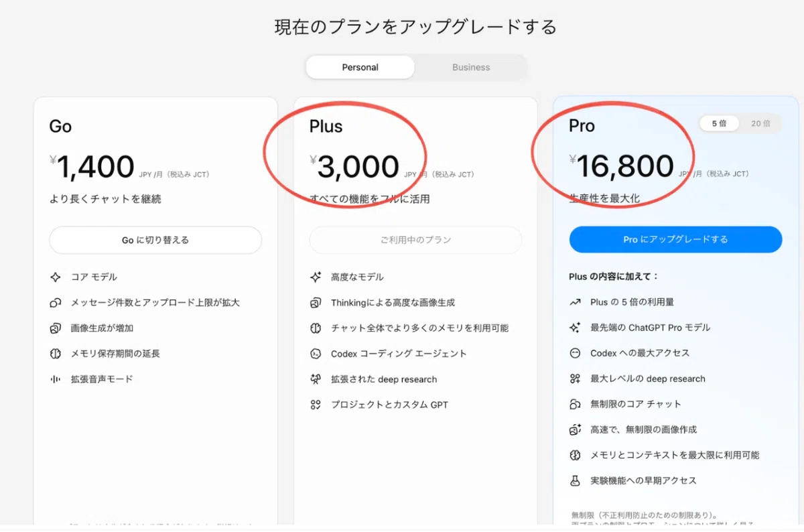Click the 生産性を最大化 tagline
Viewport: 804px width, 532px height.
(x=604, y=199)
